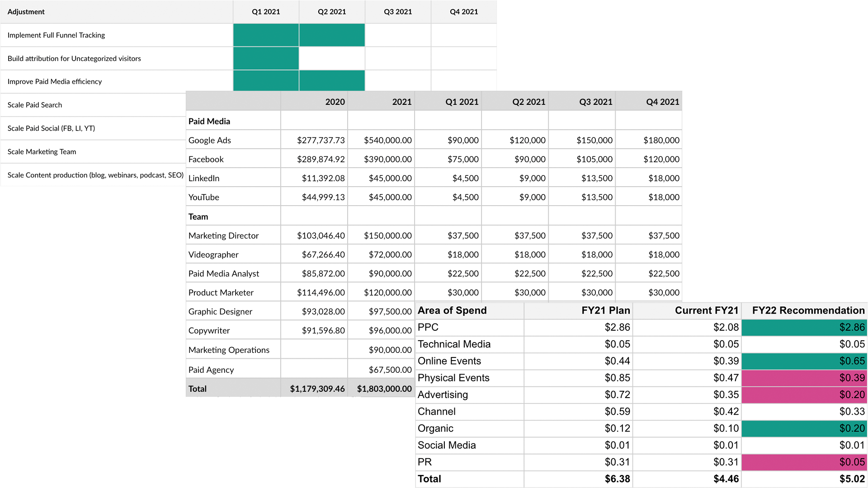Image resolution: width=868 pixels, height=488 pixels.
Task: Select Implement Full Funnel Tracking row label
Action: [56, 35]
